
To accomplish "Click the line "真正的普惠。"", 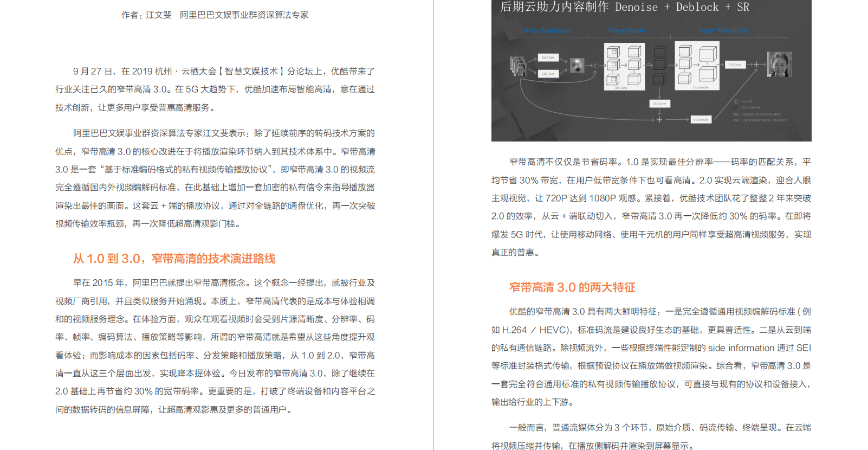I will pyautogui.click(x=517, y=253).
